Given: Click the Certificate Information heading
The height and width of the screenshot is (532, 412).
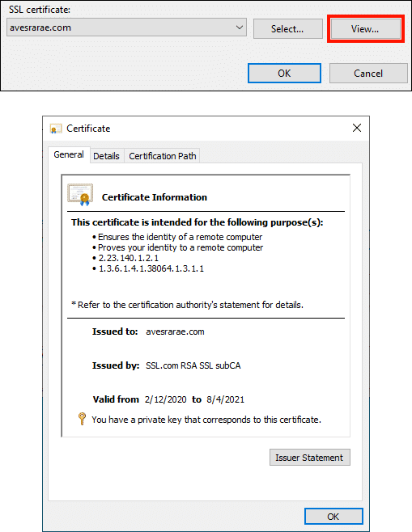Looking at the screenshot, I should pos(155,197).
